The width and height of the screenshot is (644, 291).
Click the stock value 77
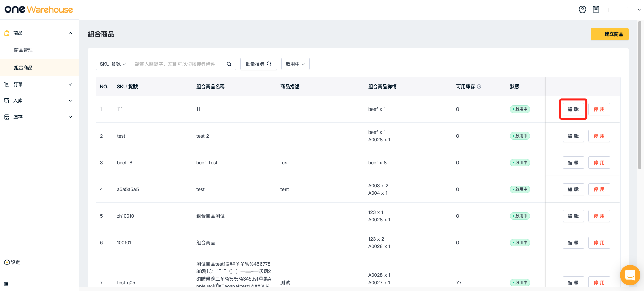point(459,283)
